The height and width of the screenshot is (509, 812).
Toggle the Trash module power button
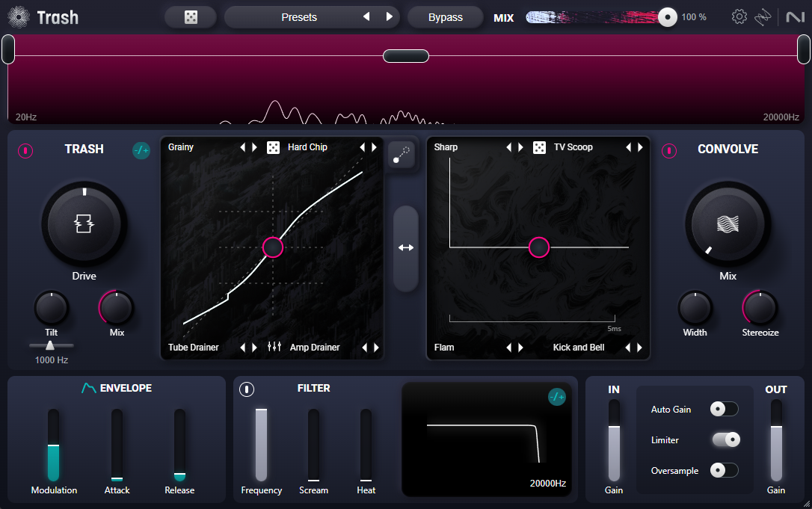click(x=25, y=150)
